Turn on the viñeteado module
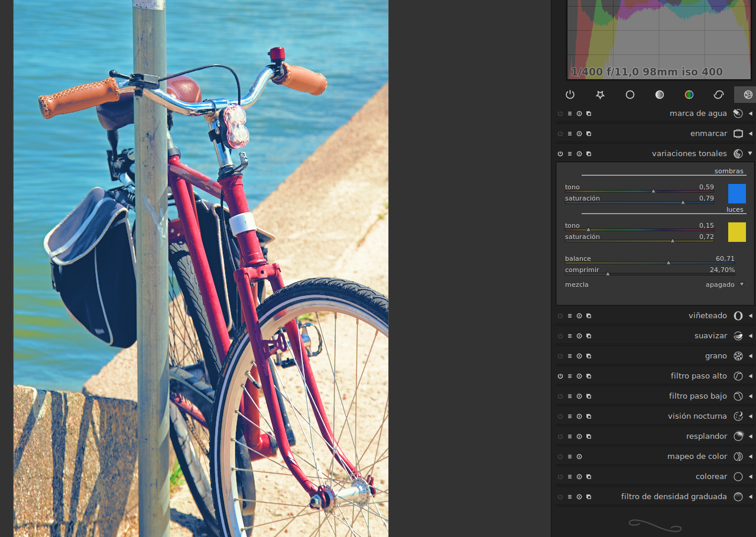This screenshot has width=756, height=537. 560,316
